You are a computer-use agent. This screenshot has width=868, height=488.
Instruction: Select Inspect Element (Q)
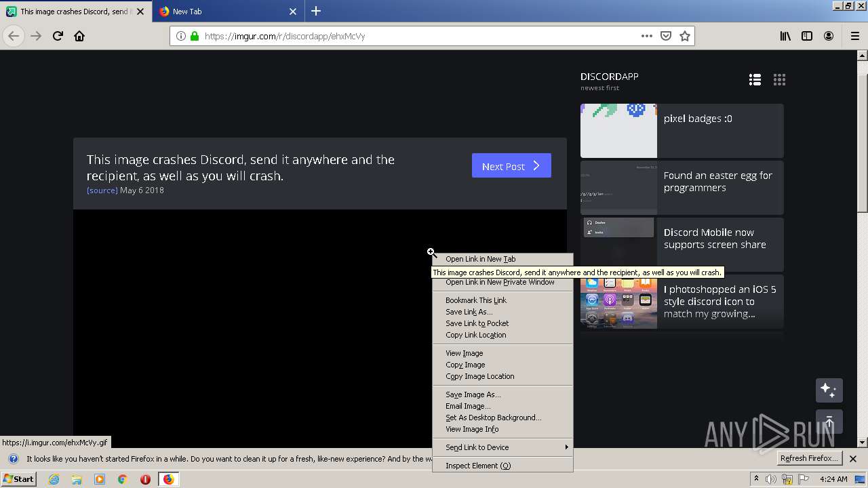[502, 466]
